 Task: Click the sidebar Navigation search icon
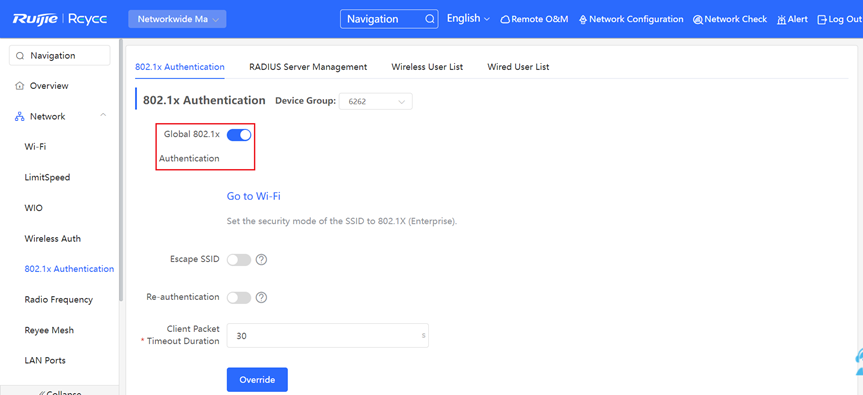click(x=20, y=56)
